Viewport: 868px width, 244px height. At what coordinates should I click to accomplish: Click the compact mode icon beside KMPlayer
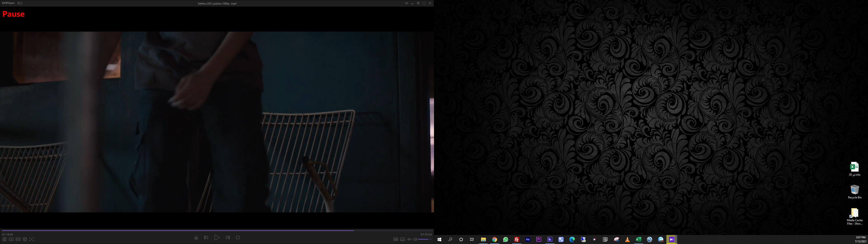coord(20,3)
